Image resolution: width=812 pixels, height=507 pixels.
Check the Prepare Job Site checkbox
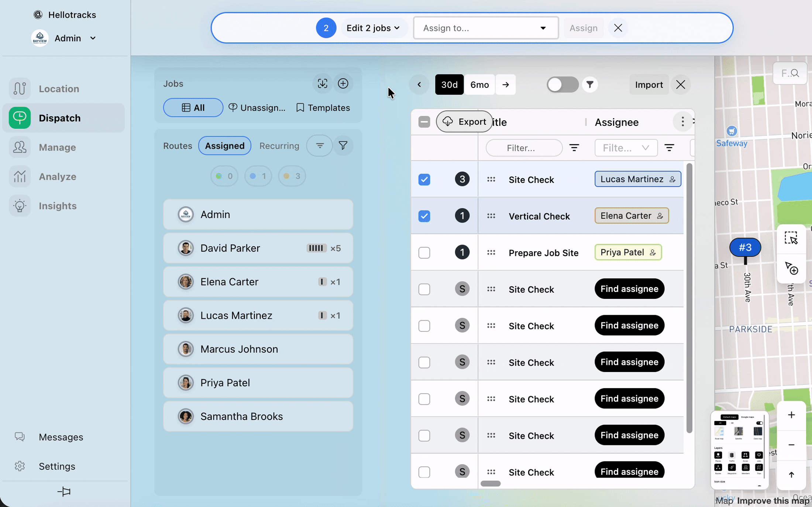coord(424,253)
